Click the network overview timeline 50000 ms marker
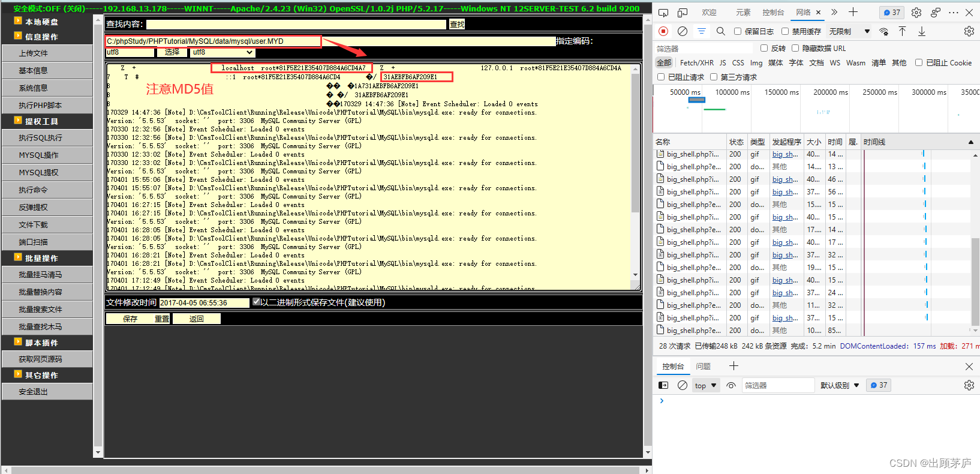 click(685, 92)
